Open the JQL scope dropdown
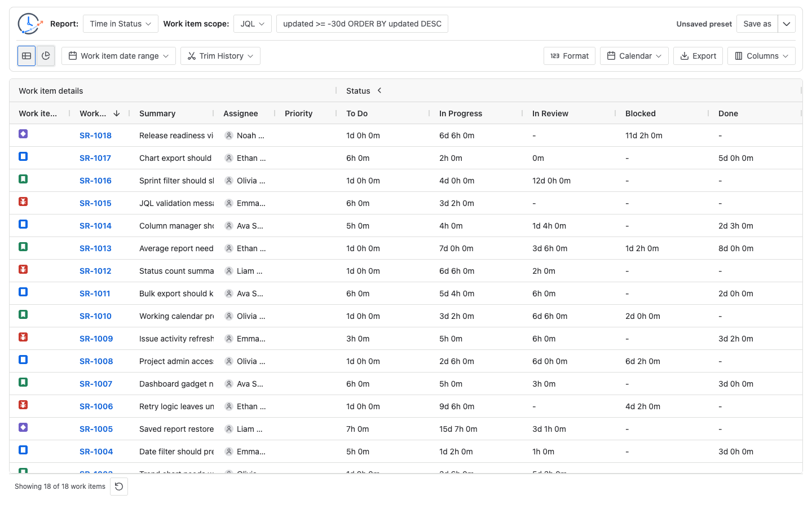812x508 pixels. coord(253,24)
